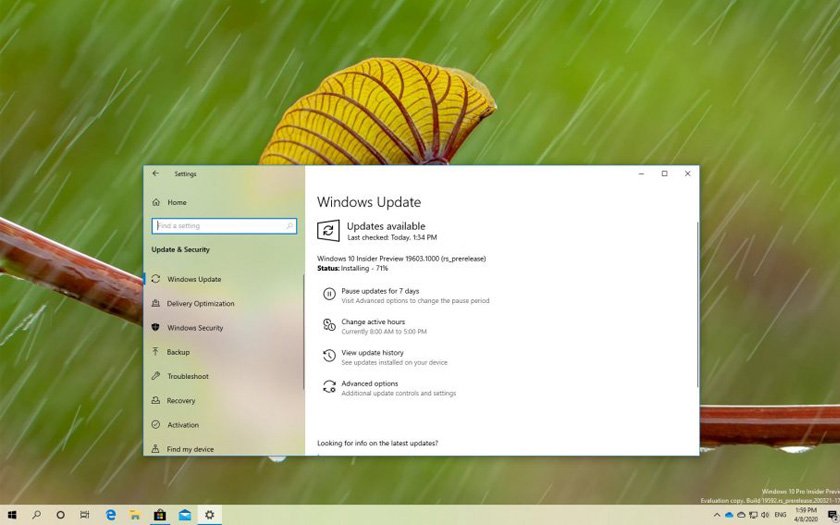840x525 pixels.
Task: Open the Backup section
Action: click(x=178, y=352)
